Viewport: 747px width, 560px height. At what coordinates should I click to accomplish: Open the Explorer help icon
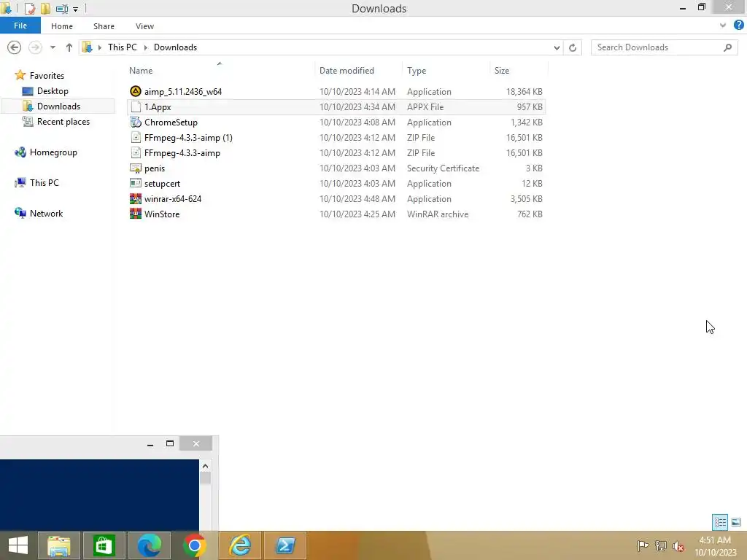pyautogui.click(x=739, y=26)
